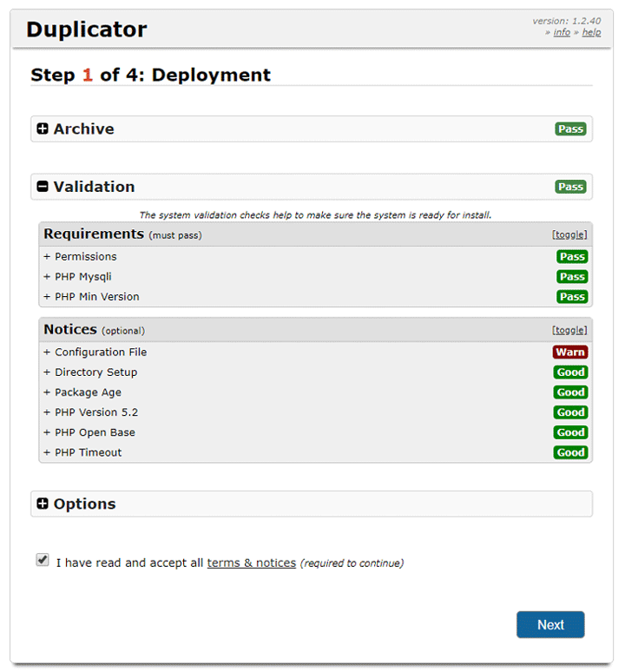This screenshot has height=672, width=625.
Task: Click the Configuration File Warn badge
Action: point(570,352)
